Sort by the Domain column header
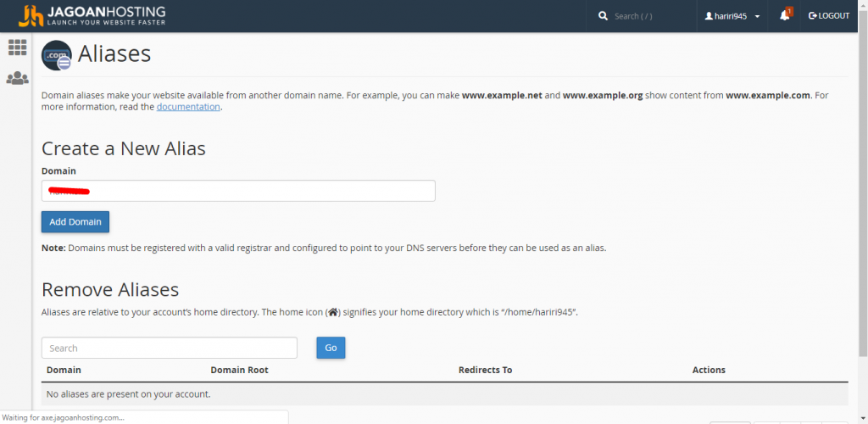This screenshot has width=868, height=424. tap(64, 370)
